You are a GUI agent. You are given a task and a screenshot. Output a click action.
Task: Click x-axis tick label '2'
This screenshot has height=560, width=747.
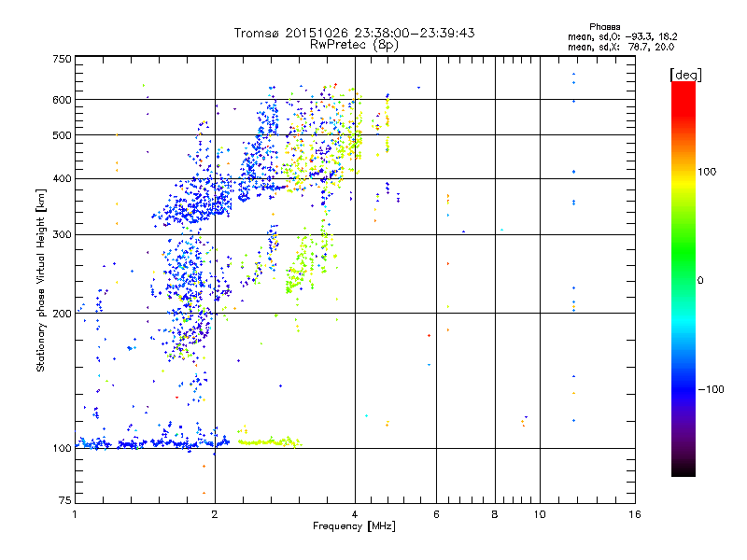[x=215, y=514]
